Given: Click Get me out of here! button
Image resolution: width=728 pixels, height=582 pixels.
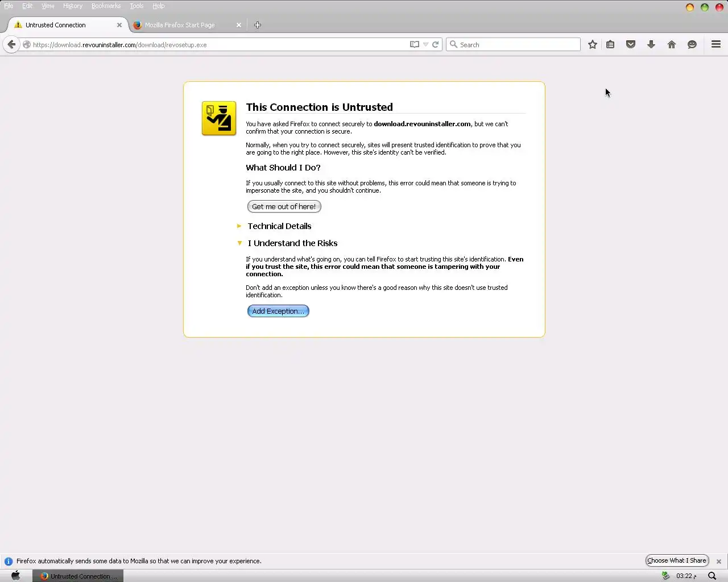Looking at the screenshot, I should pyautogui.click(x=284, y=206).
